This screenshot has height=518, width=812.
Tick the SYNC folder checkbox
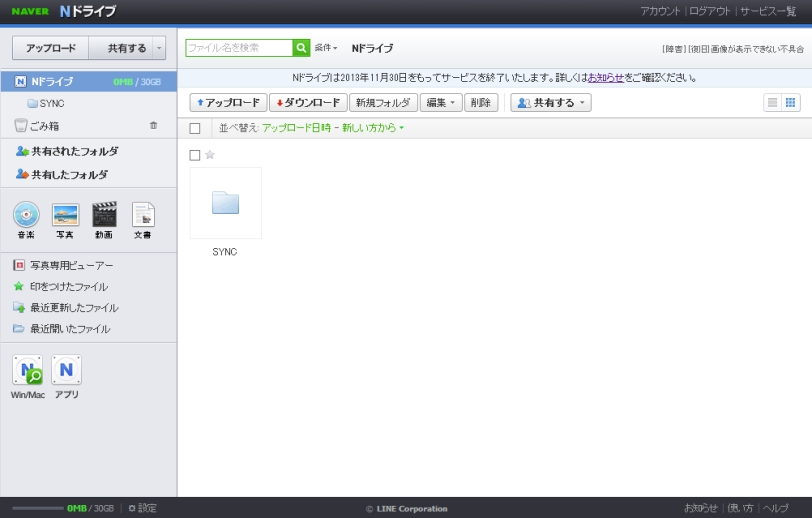(x=195, y=155)
